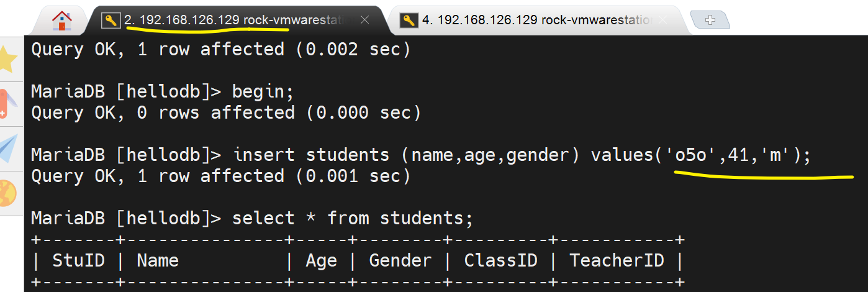Viewport: 868px width, 292px height.
Task: Close session tab 2
Action: (365, 20)
